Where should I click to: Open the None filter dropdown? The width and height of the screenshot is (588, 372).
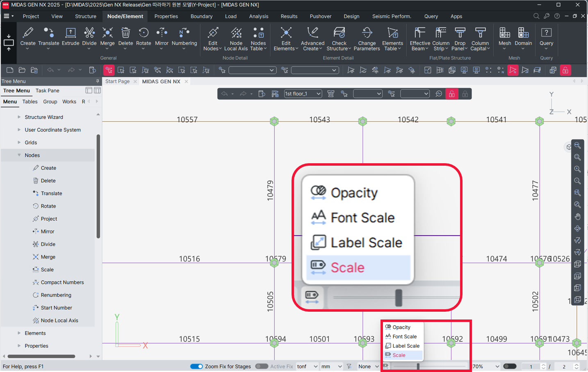(368, 366)
